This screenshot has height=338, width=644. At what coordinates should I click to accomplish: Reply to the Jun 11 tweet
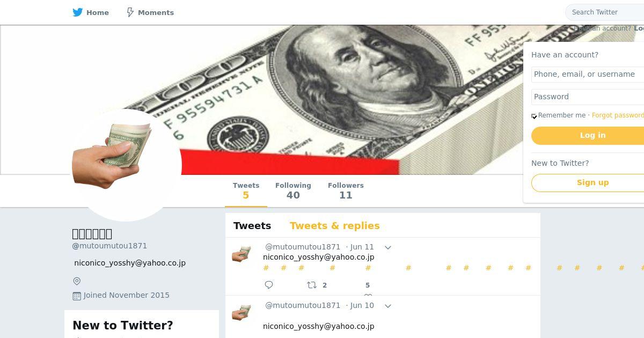[269, 285]
